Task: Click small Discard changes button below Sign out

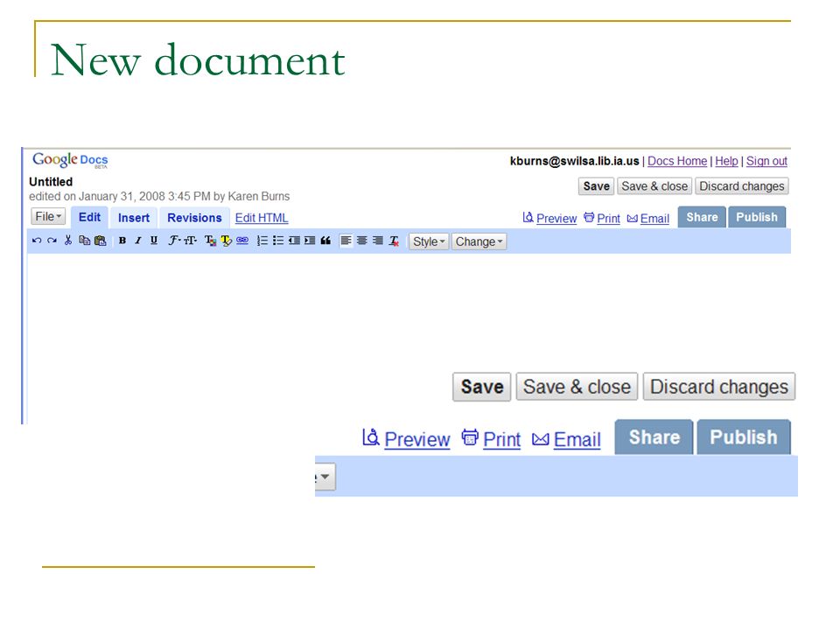Action: tap(742, 185)
